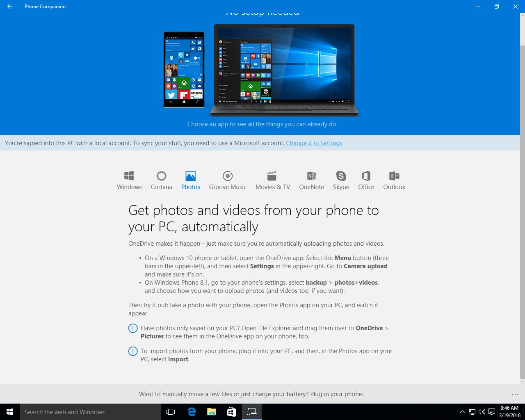
Task: Switch to the Groove Music label
Action: pos(228,187)
